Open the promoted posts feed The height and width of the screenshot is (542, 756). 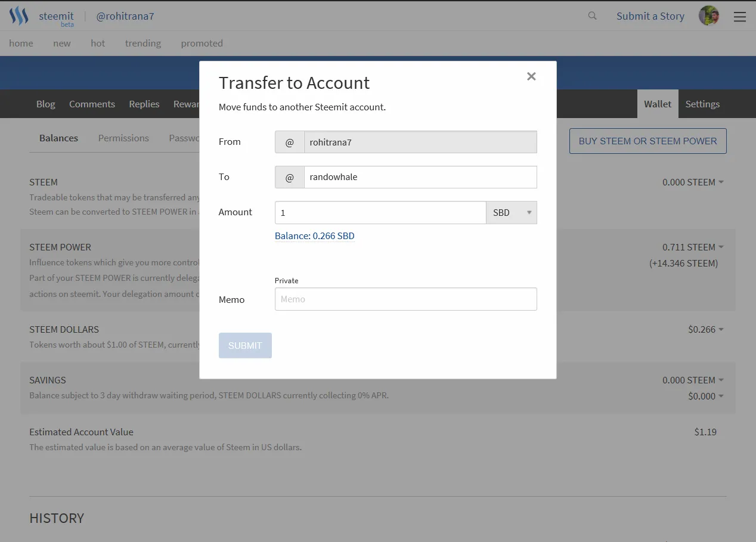coord(202,44)
